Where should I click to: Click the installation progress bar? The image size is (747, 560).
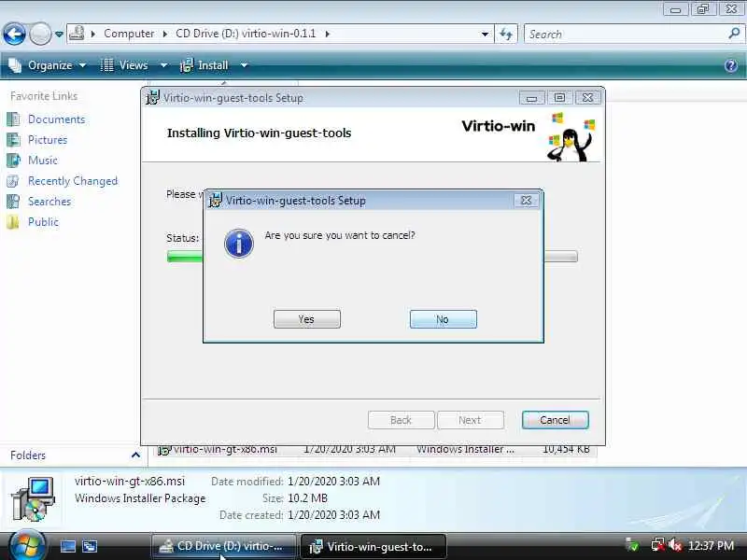coord(372,256)
